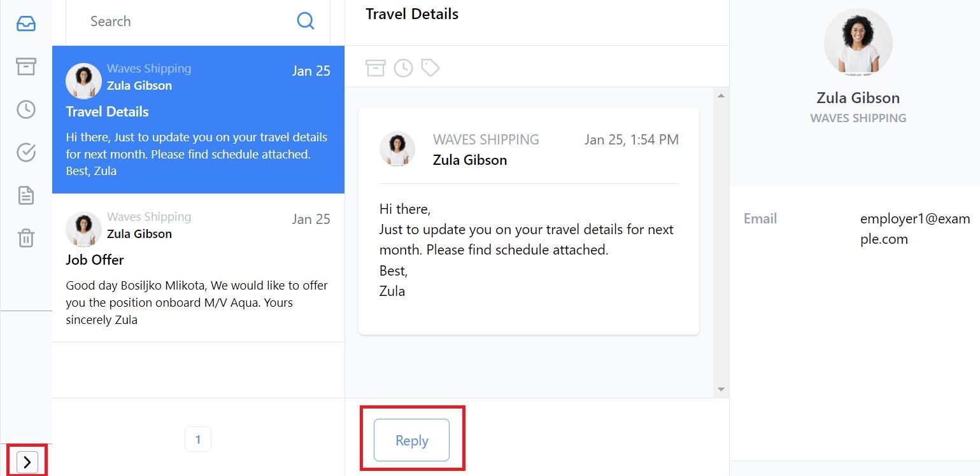Click Zula Gibson's avatar on the Job Offer email
The height and width of the screenshot is (476, 980).
coord(83,229)
